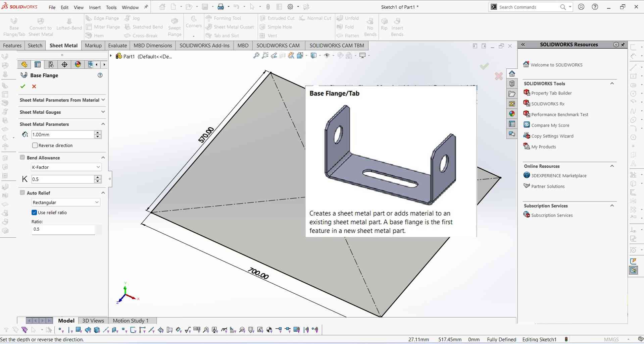Open Base Flange help question mark
The image size is (644, 344).
pyautogui.click(x=100, y=75)
